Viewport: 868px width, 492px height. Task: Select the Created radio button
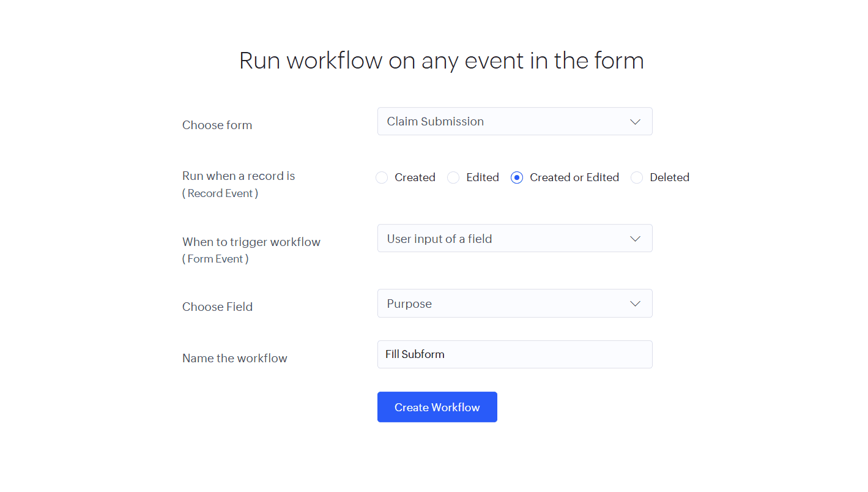[382, 178]
